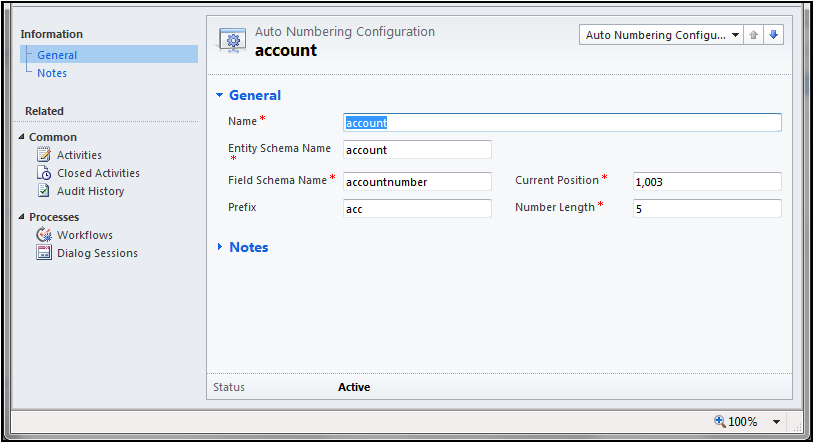Click the Field Schema Name input
The image size is (814, 443).
tap(417, 182)
